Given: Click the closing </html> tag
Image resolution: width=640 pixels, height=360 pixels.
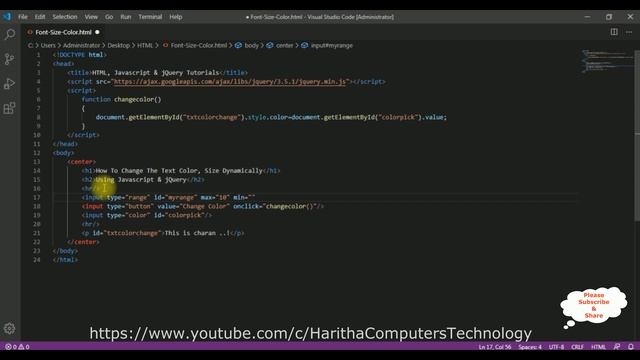Looking at the screenshot, I should (65, 260).
